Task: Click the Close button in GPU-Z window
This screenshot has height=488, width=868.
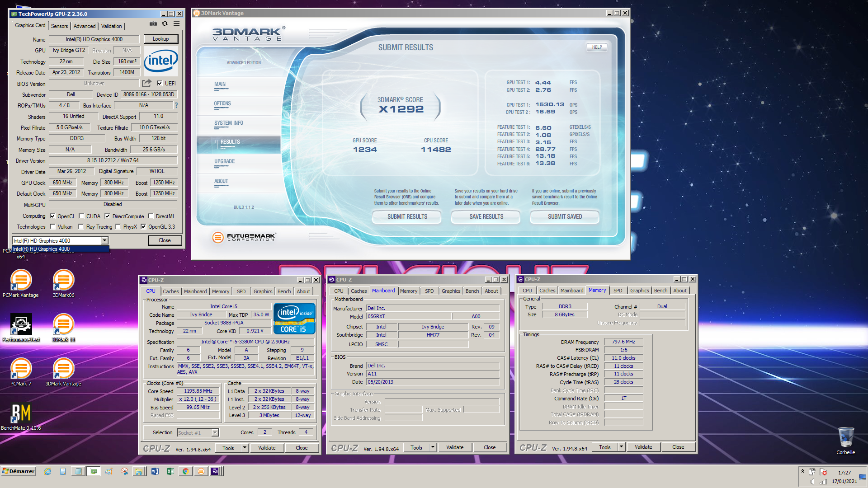Action: pyautogui.click(x=165, y=240)
